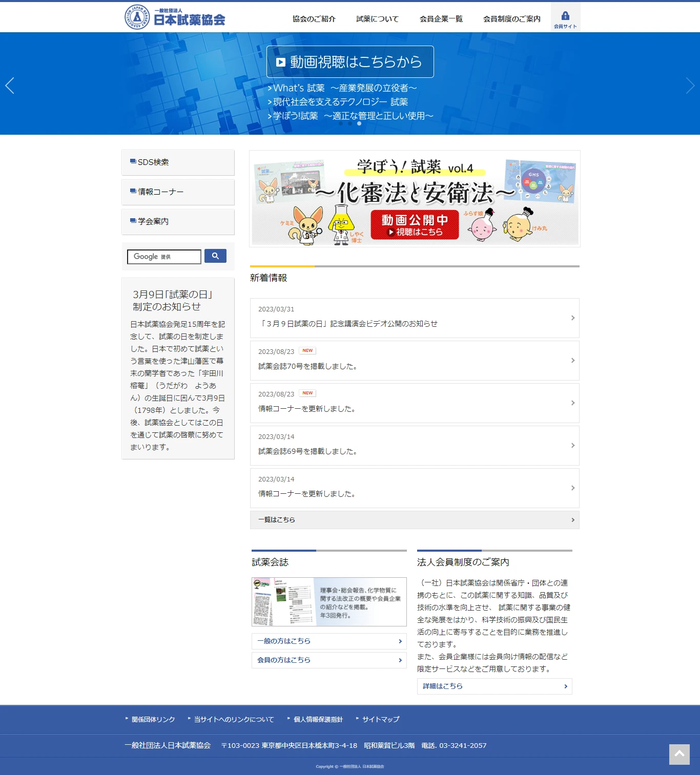700x775 pixels.
Task: Click the date 2023/03/31 in the news list
Action: point(276,309)
